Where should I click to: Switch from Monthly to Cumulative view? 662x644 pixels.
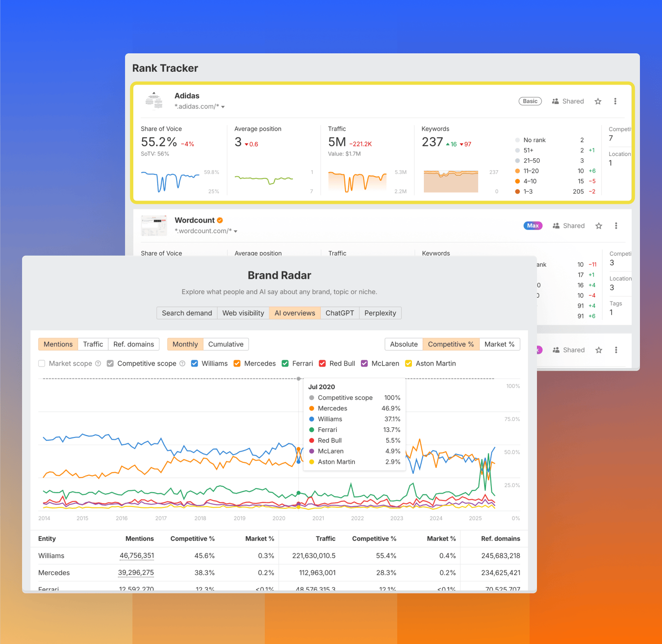(x=226, y=344)
